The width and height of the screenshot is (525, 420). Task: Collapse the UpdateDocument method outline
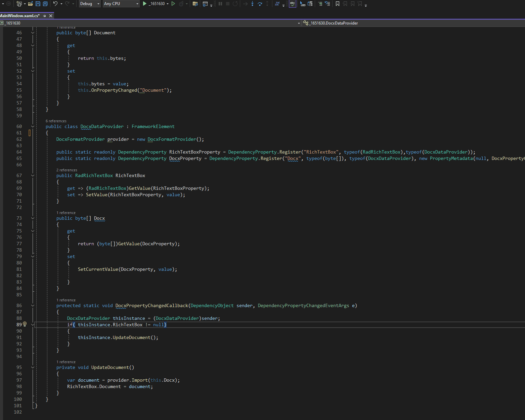33,368
